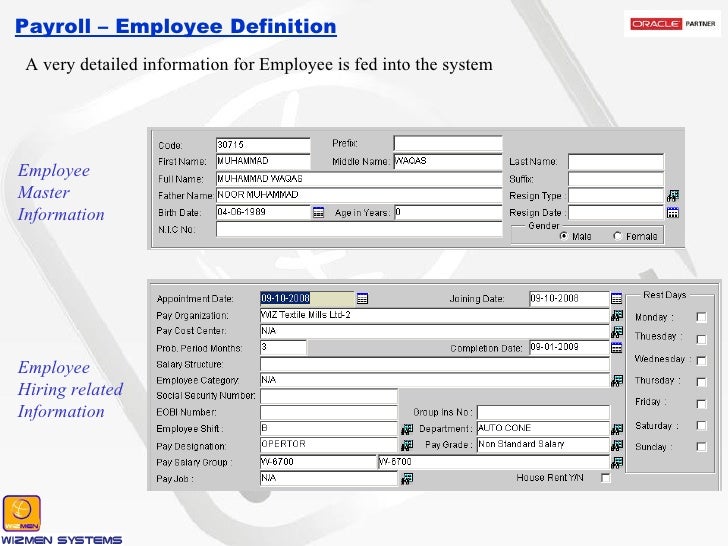Open the Joining Date calendar picker
Viewport: 728px width, 546px height.
(x=617, y=299)
